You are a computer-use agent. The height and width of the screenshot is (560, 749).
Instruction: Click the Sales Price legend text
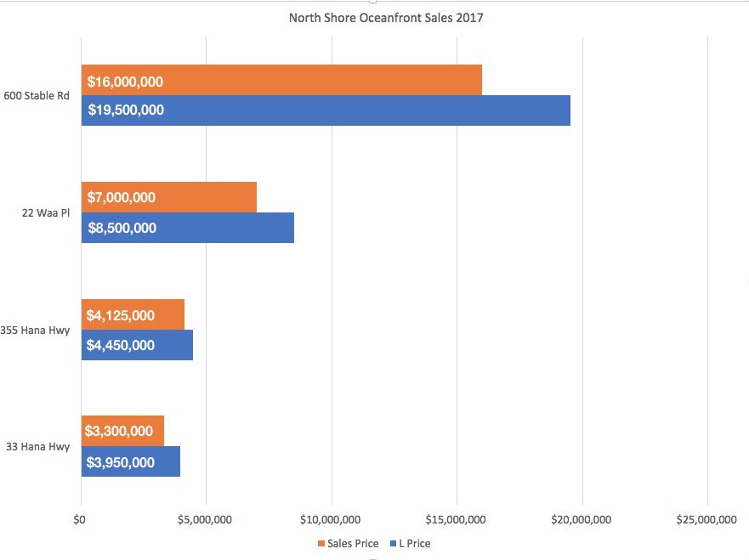(x=353, y=544)
